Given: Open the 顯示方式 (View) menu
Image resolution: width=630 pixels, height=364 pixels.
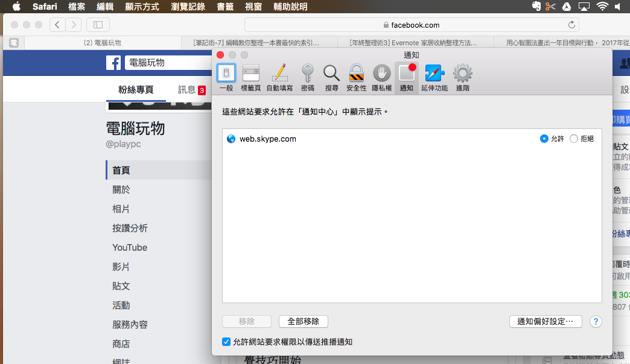Looking at the screenshot, I should pyautogui.click(x=142, y=7).
